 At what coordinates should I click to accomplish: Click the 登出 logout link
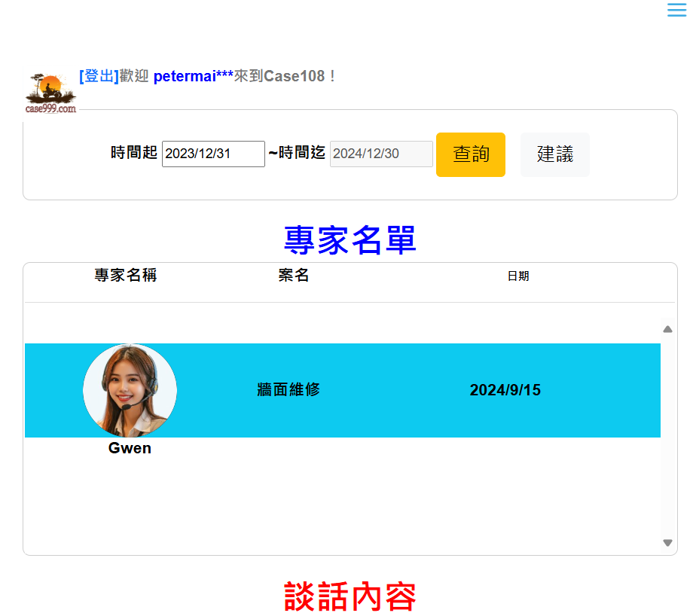pos(99,76)
